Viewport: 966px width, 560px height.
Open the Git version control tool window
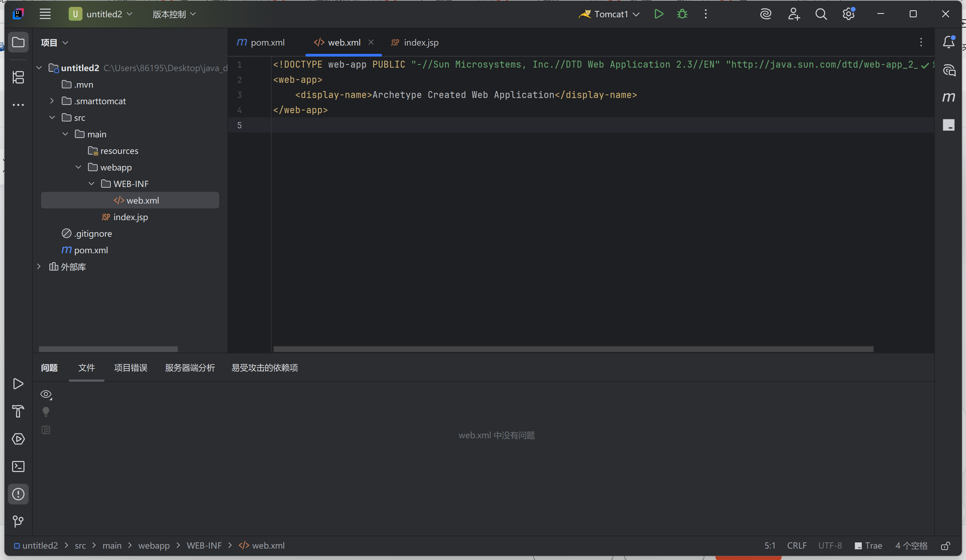18,521
